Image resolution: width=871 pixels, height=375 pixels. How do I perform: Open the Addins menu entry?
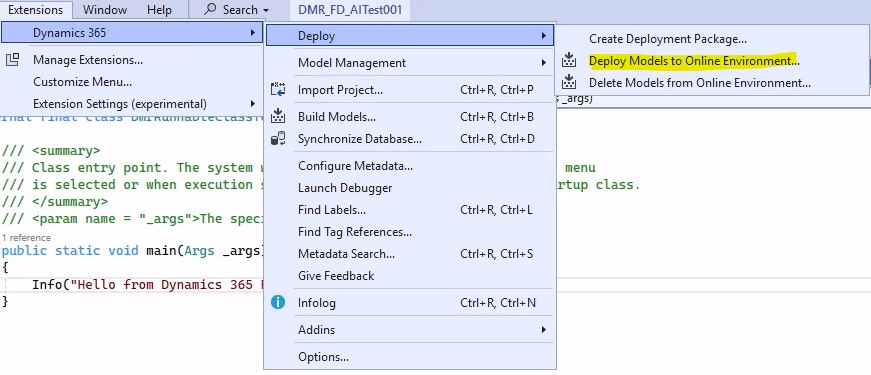(410, 329)
